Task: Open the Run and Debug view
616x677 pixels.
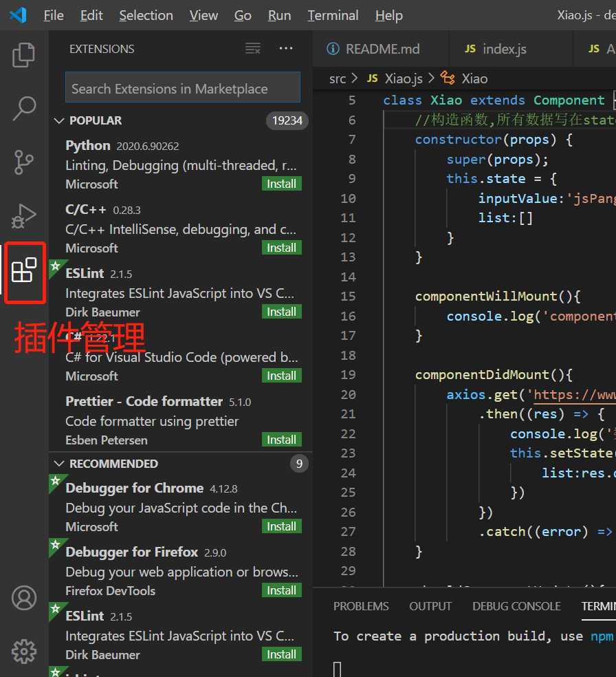Action: point(24,216)
